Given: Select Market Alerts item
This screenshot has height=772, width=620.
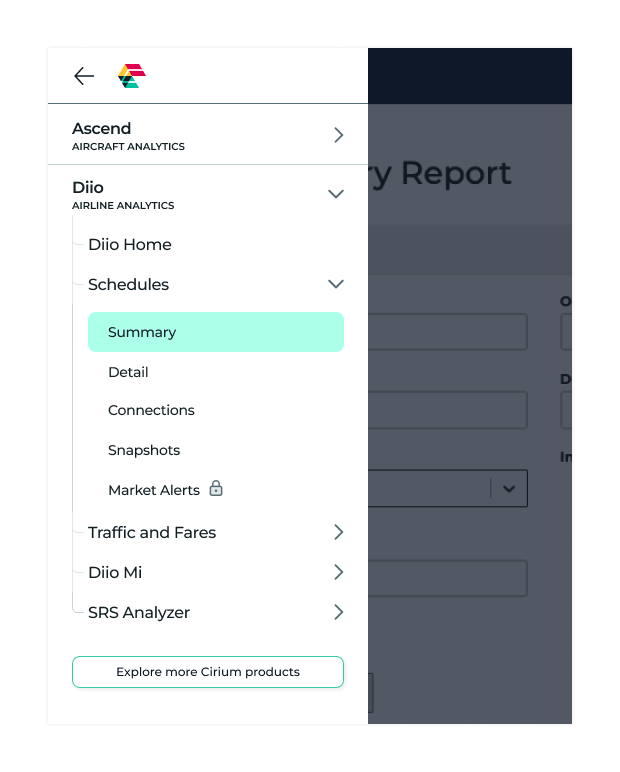Looking at the screenshot, I should coord(154,490).
